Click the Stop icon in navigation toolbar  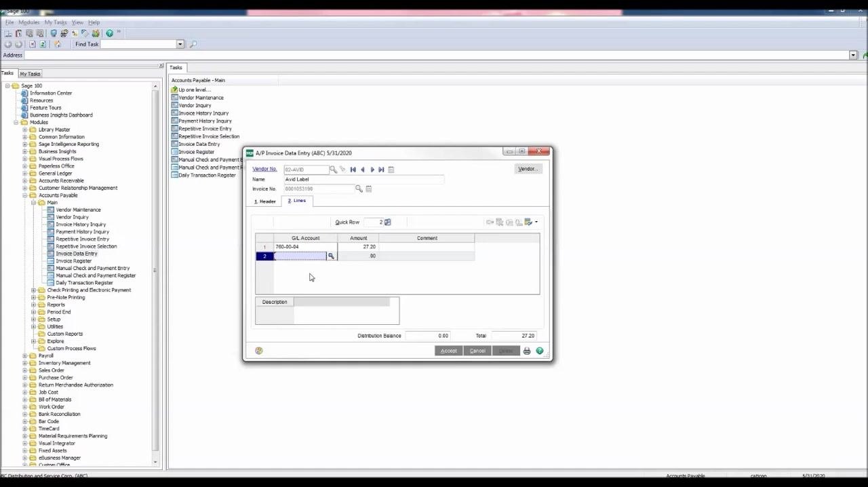coord(31,44)
